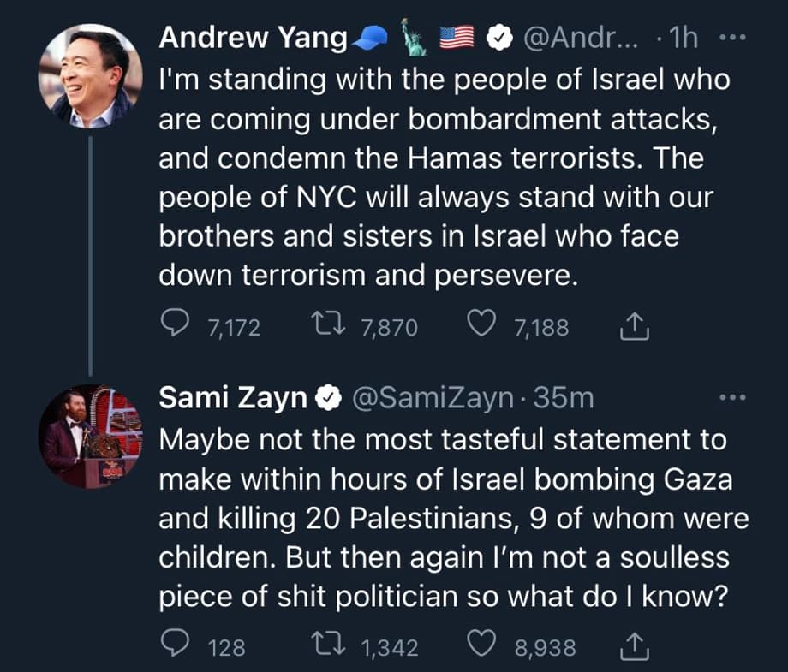Open the @SamiZayn handle link

point(433,398)
